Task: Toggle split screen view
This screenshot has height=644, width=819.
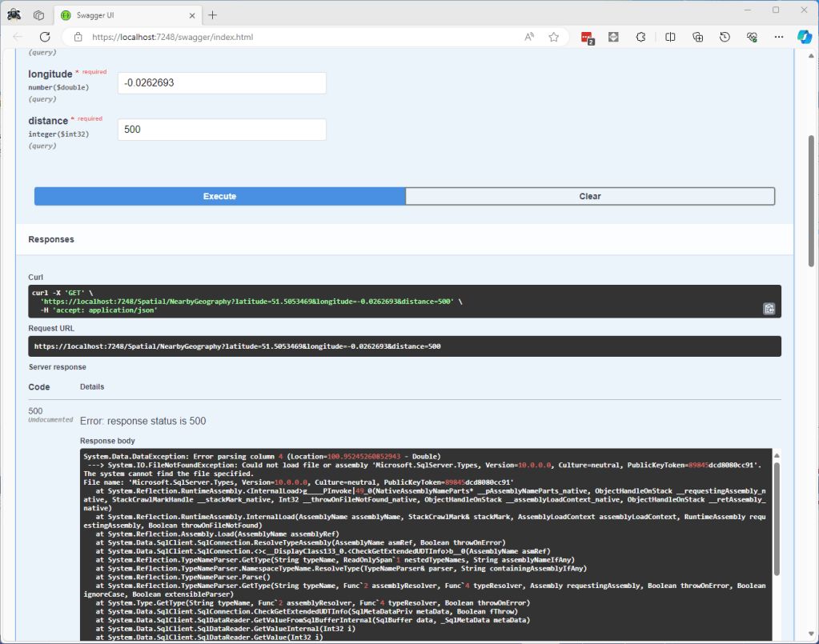Action: (x=670, y=37)
